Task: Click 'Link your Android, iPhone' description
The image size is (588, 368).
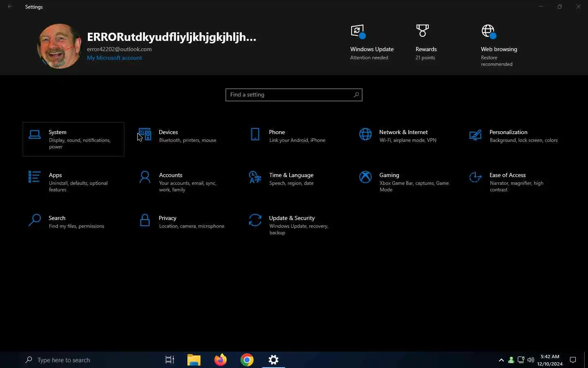Action: [297, 140]
